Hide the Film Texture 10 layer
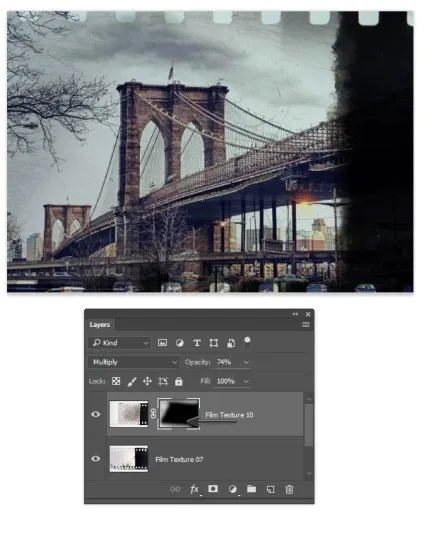 [95, 414]
